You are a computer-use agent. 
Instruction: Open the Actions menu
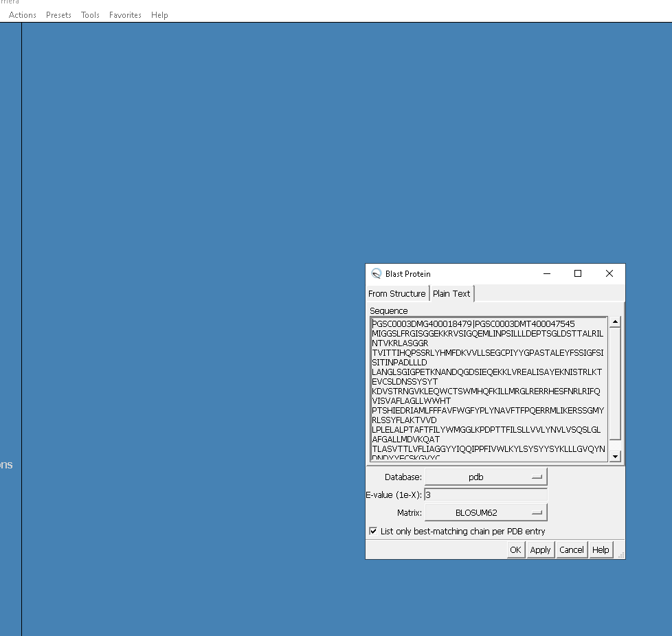(x=23, y=15)
